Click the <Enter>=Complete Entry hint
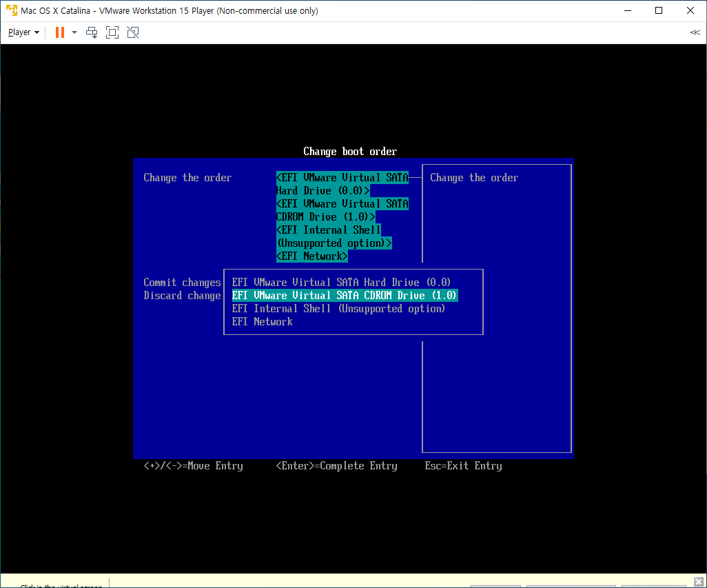 tap(336, 466)
